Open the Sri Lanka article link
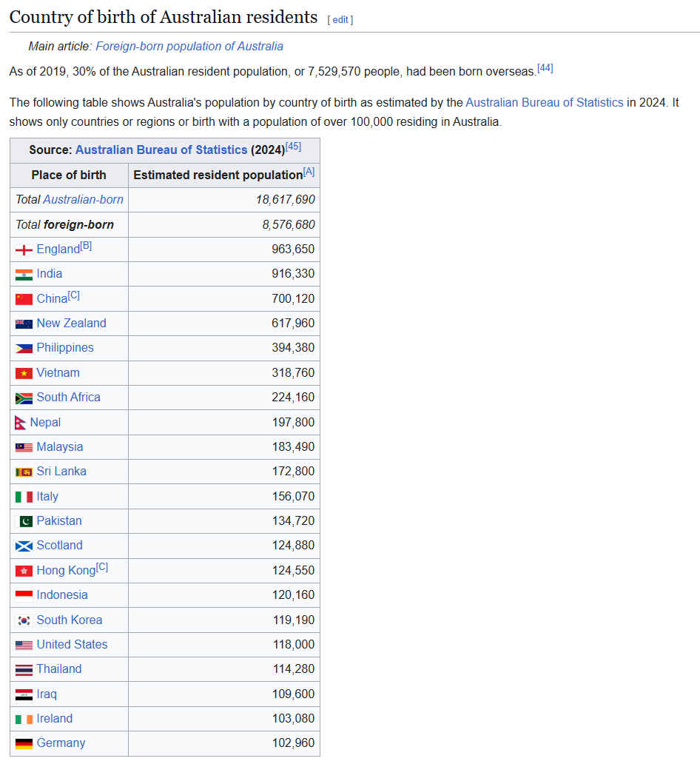Viewport: 700px width, 764px height. (61, 471)
